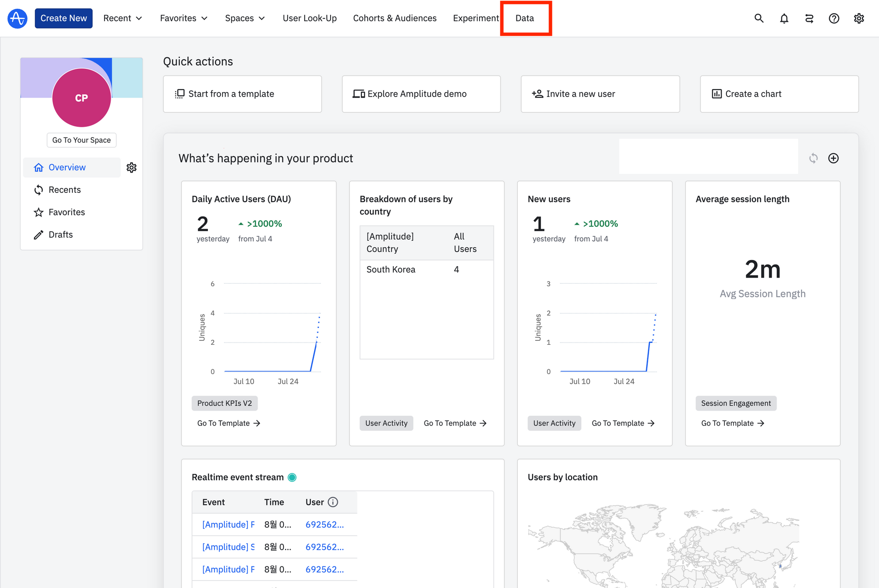Add a chart with plus icon
Image resolution: width=879 pixels, height=588 pixels.
coord(833,158)
